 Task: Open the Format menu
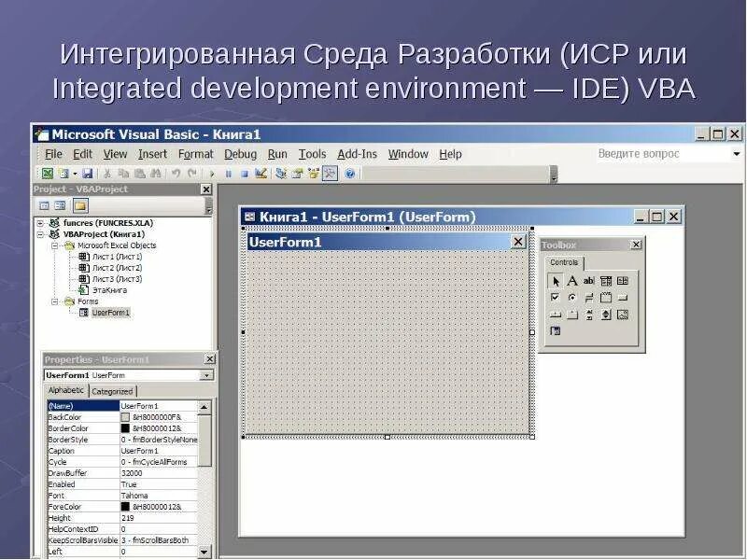[195, 154]
